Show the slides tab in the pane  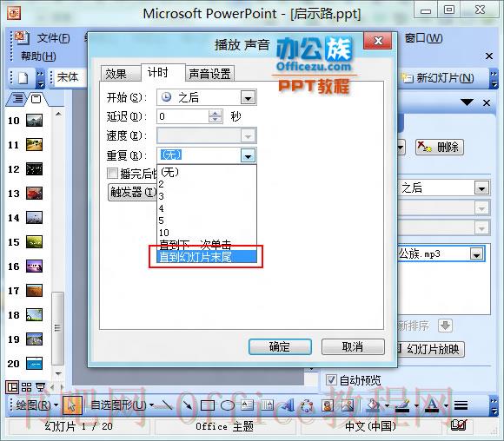(x=36, y=98)
